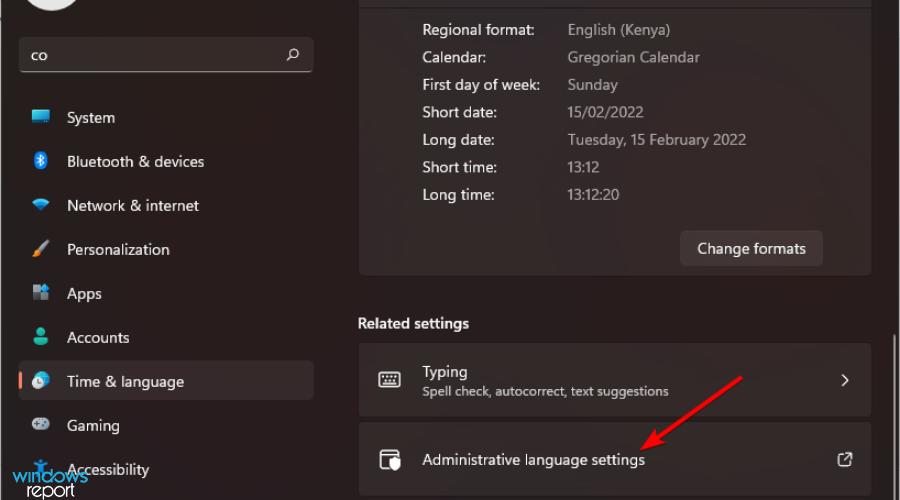900x500 pixels.
Task: Click the Gaming controller icon
Action: pyautogui.click(x=41, y=424)
